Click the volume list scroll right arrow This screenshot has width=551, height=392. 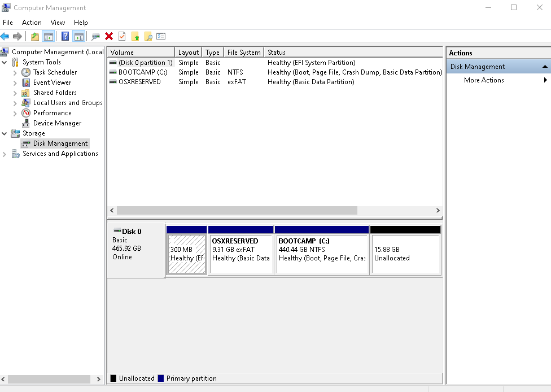coord(438,210)
